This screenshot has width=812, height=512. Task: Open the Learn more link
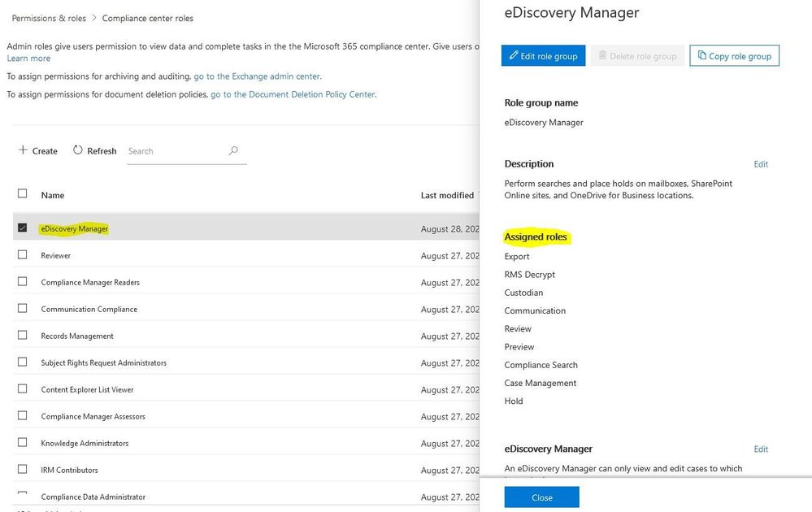tap(28, 59)
